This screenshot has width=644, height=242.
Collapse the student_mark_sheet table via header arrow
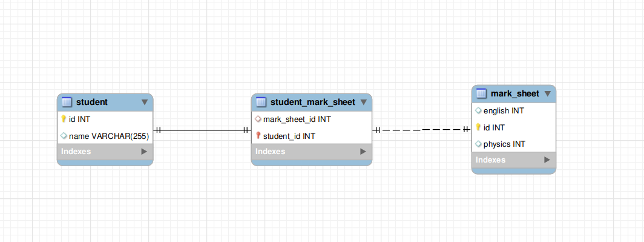[x=364, y=102]
